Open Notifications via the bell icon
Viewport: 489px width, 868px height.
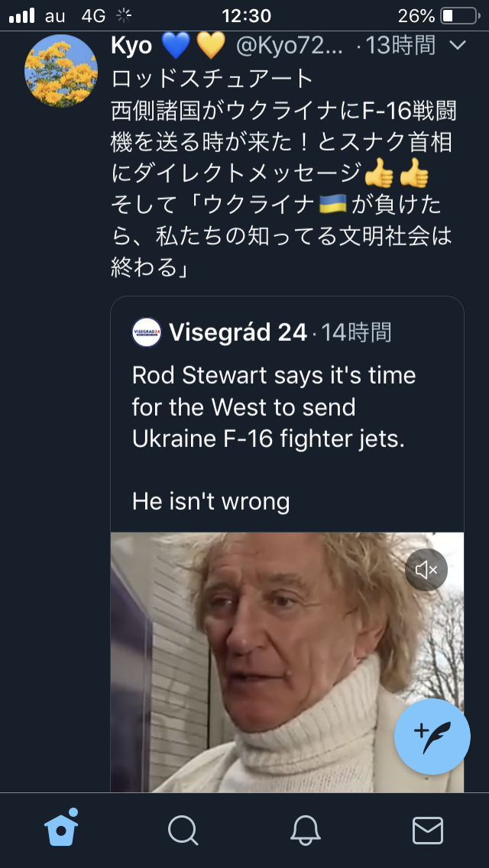pos(305,830)
